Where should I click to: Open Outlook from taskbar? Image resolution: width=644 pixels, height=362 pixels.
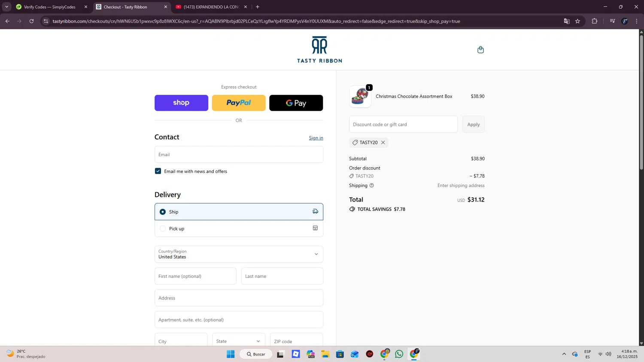(x=355, y=354)
